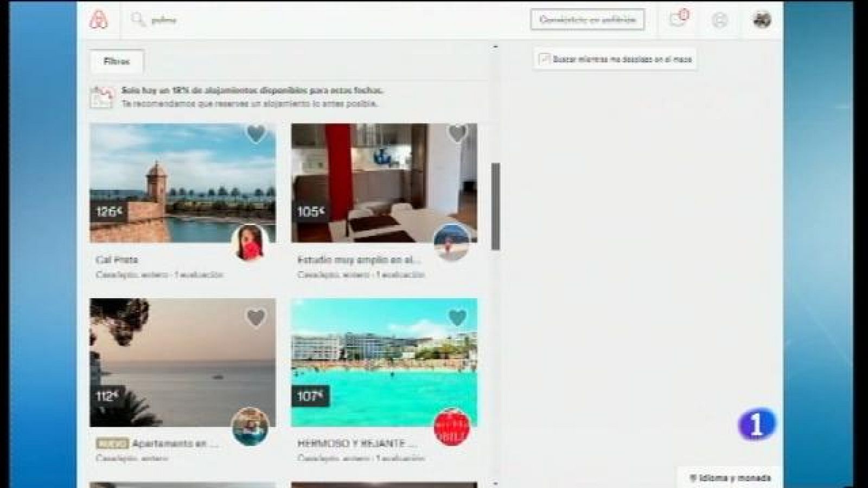
Task: Click host avatar on Cal Preta listing
Action: coord(250,242)
